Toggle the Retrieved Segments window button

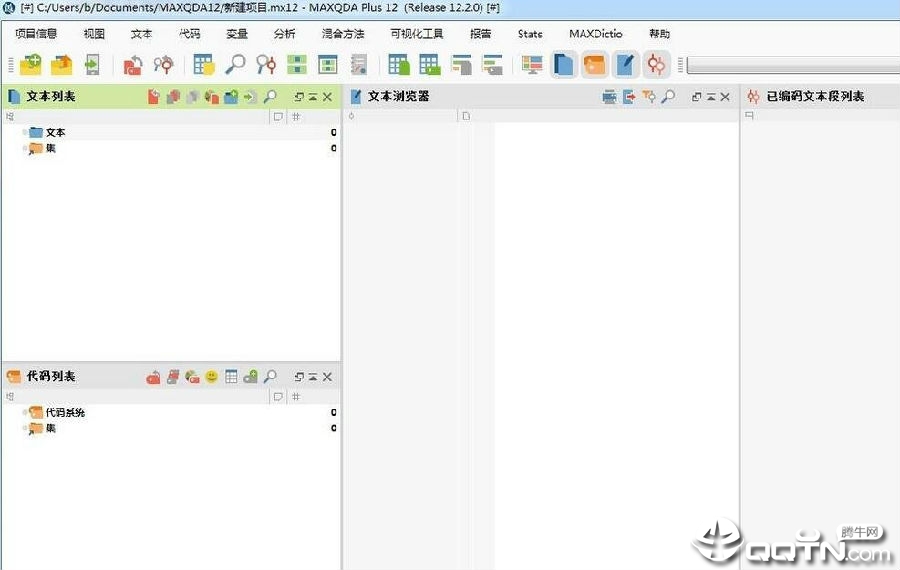656,64
